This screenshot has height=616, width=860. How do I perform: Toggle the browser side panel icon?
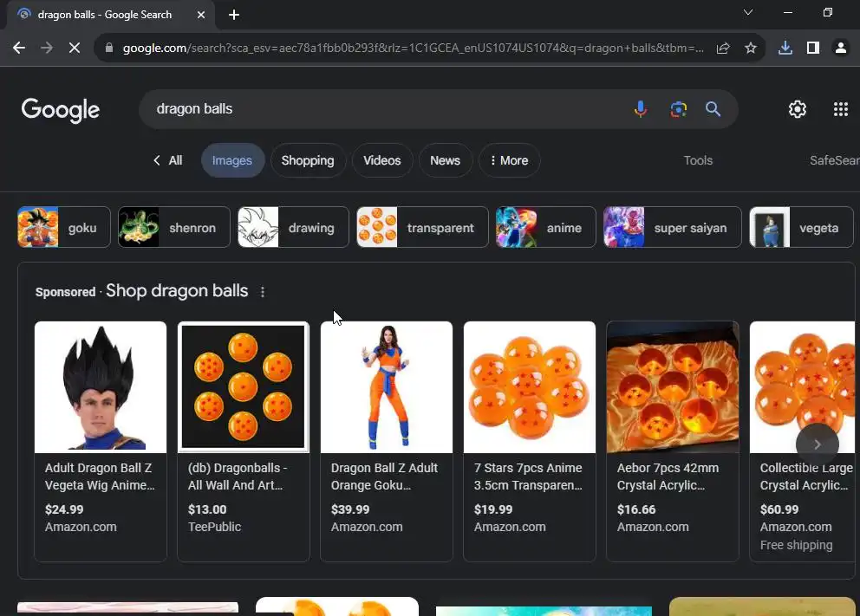click(x=813, y=49)
